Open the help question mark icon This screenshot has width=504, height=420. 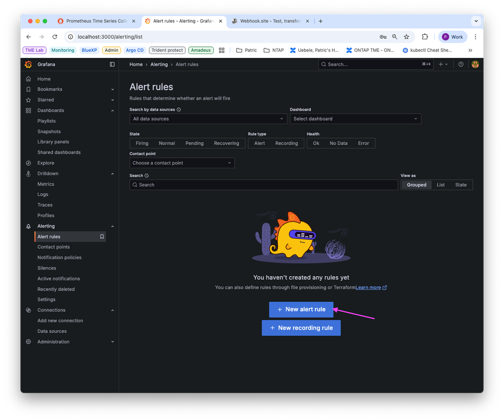(x=461, y=65)
